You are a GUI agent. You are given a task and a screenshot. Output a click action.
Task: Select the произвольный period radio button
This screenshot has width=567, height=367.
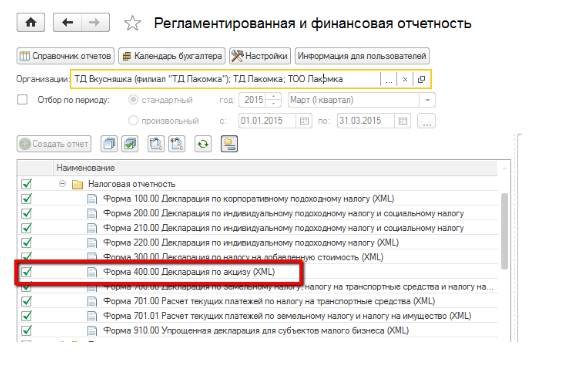133,120
